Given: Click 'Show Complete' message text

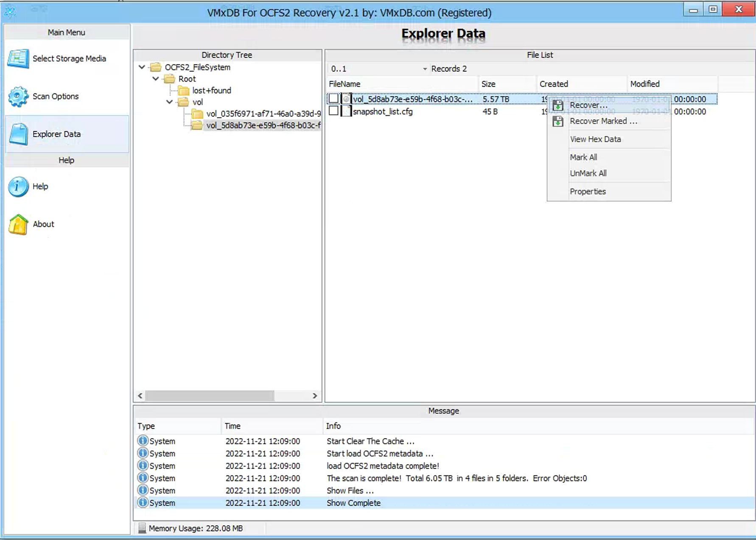Looking at the screenshot, I should click(353, 503).
